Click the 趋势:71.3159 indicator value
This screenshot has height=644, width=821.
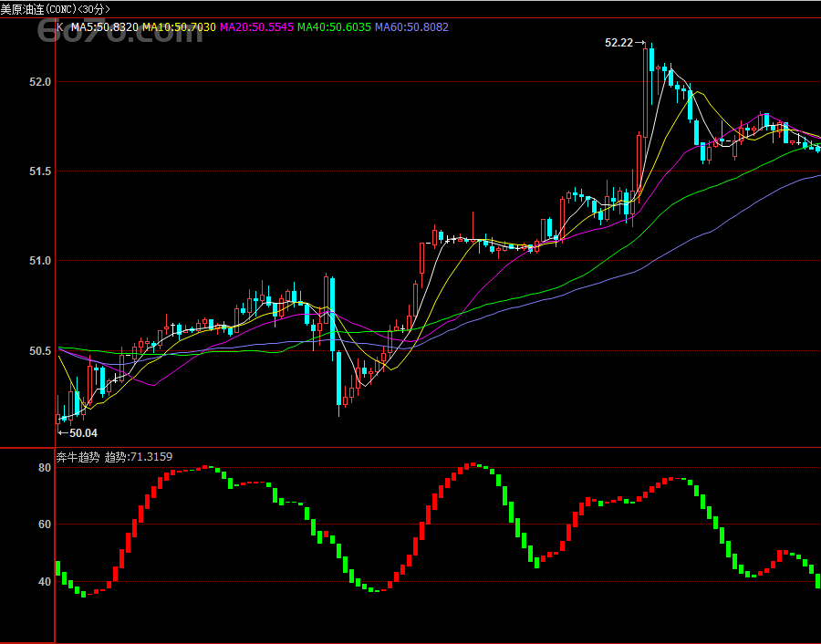[139, 457]
